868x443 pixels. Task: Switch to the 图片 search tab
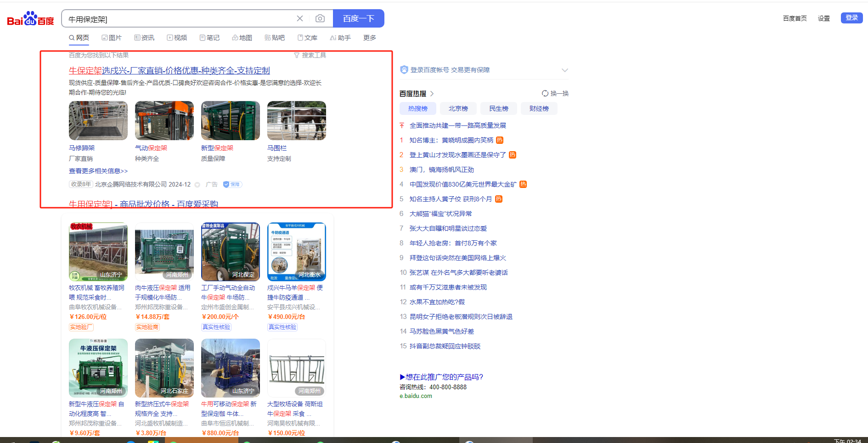pos(112,38)
